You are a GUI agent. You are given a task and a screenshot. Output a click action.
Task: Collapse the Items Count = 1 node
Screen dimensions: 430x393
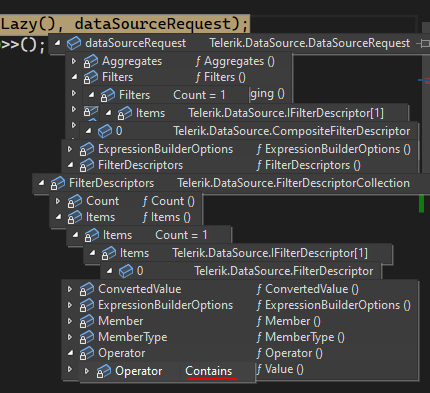tap(76, 235)
